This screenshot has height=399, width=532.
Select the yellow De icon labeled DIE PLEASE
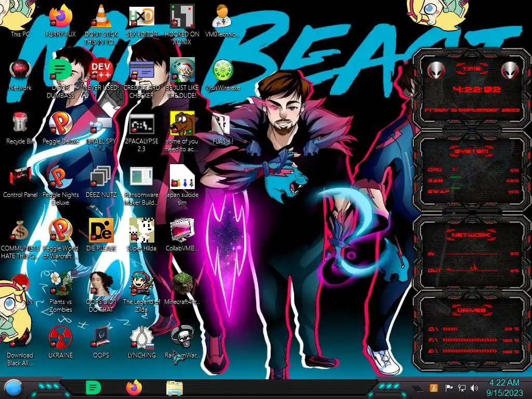tap(101, 235)
